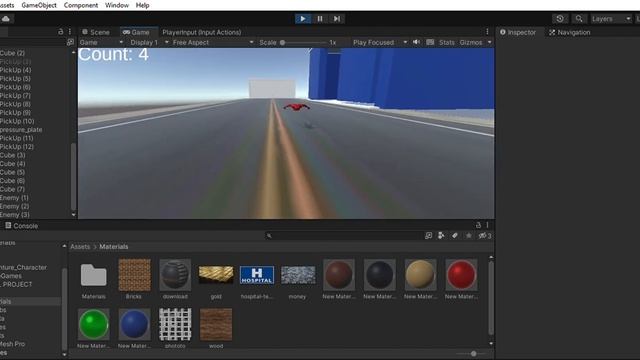The width and height of the screenshot is (640, 360).
Task: Toggle the keyboard shortcuts icon in Game view
Action: coord(430,42)
